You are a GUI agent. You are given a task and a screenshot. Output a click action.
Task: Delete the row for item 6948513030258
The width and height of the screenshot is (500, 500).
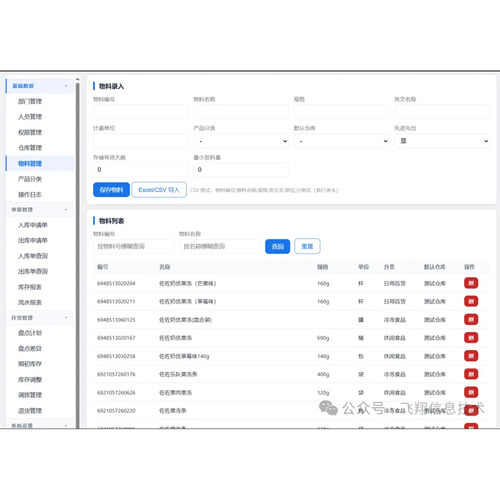[471, 356]
